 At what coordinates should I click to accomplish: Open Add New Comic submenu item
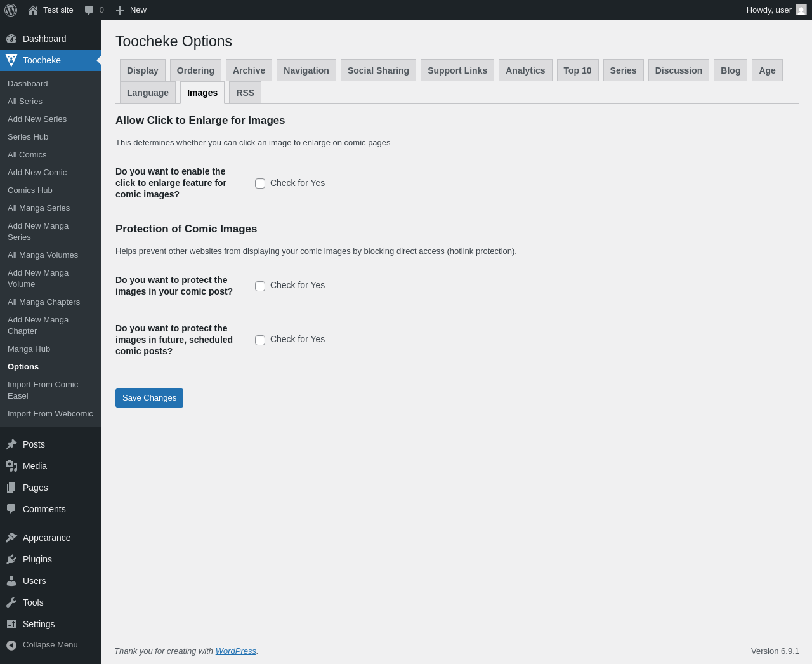[x=51, y=173]
